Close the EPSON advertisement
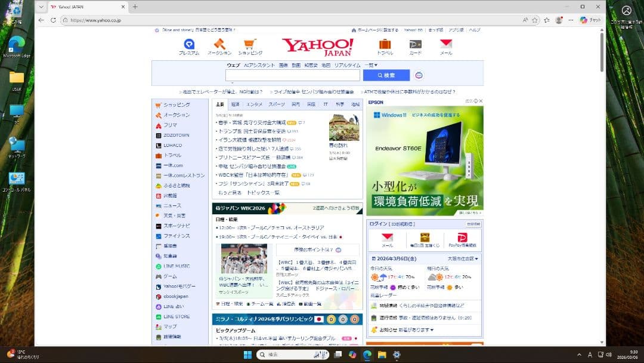 coord(481,101)
